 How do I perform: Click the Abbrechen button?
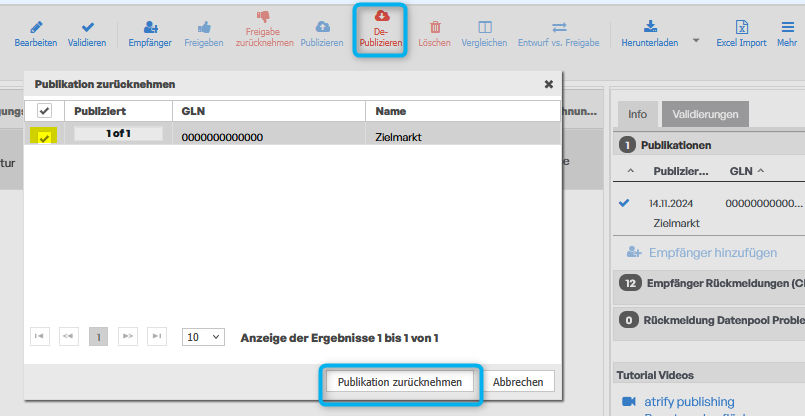tap(518, 382)
